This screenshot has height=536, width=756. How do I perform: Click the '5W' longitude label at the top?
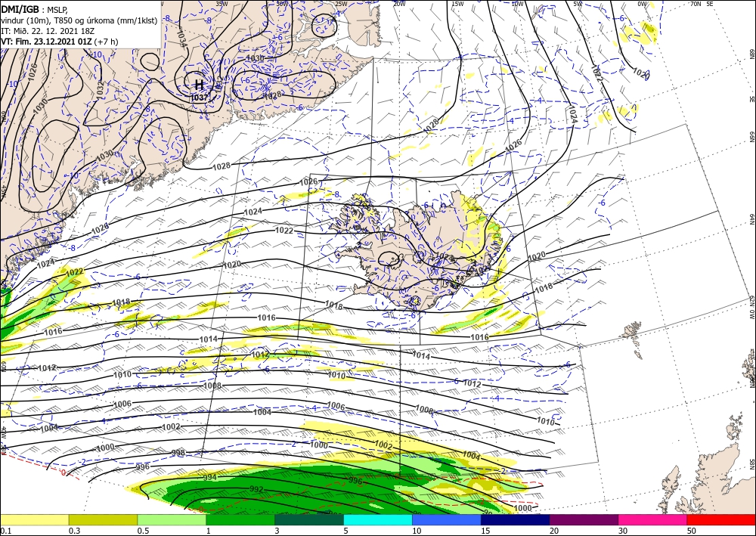tap(578, 4)
